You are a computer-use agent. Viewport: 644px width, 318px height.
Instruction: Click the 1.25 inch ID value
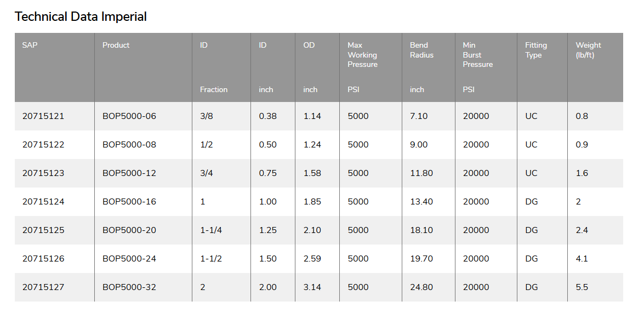pyautogui.click(x=268, y=230)
